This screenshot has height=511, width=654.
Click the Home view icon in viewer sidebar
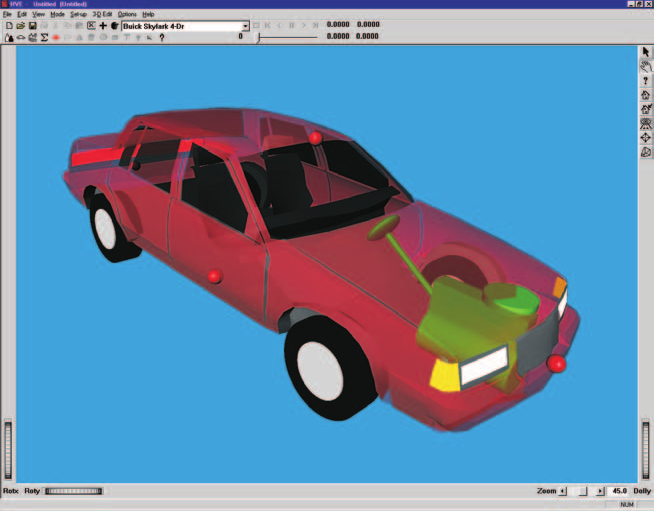pyautogui.click(x=646, y=95)
